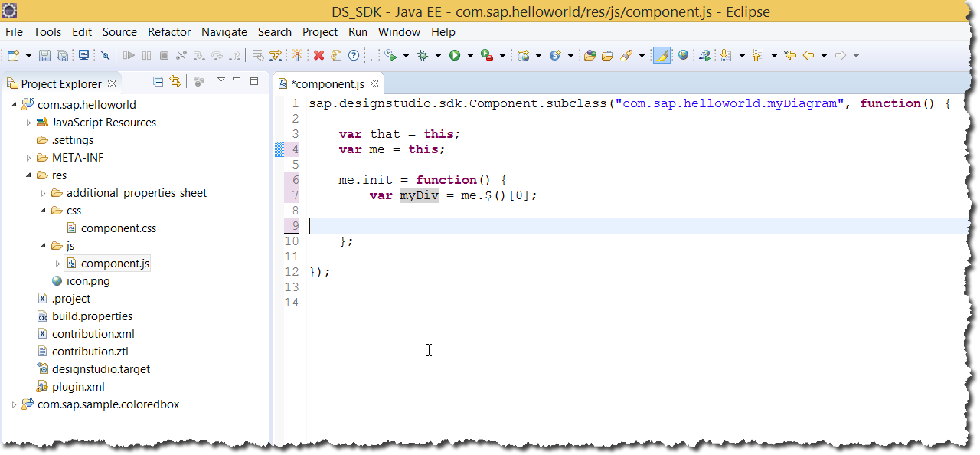Viewport: 980px width, 455px height.
Task: Open the Project Explorer View Menu triangle
Action: point(221,80)
